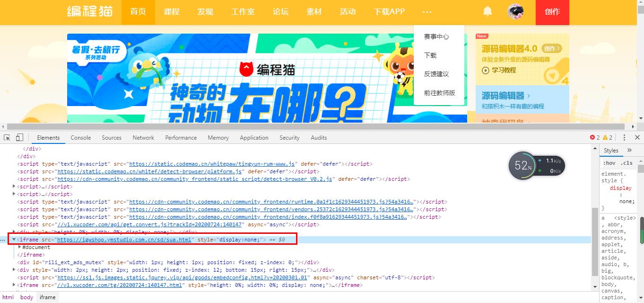
Task: Expand the #document node
Action: click(x=20, y=247)
